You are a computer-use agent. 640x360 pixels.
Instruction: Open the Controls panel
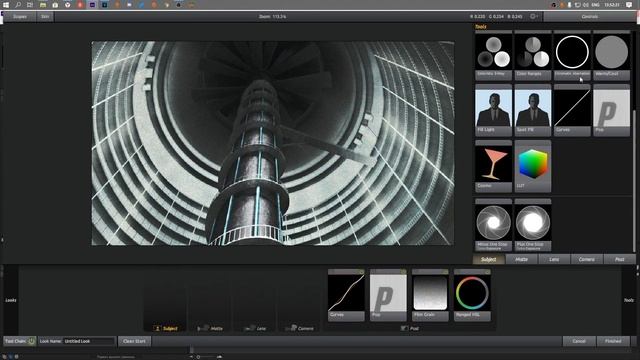point(589,17)
